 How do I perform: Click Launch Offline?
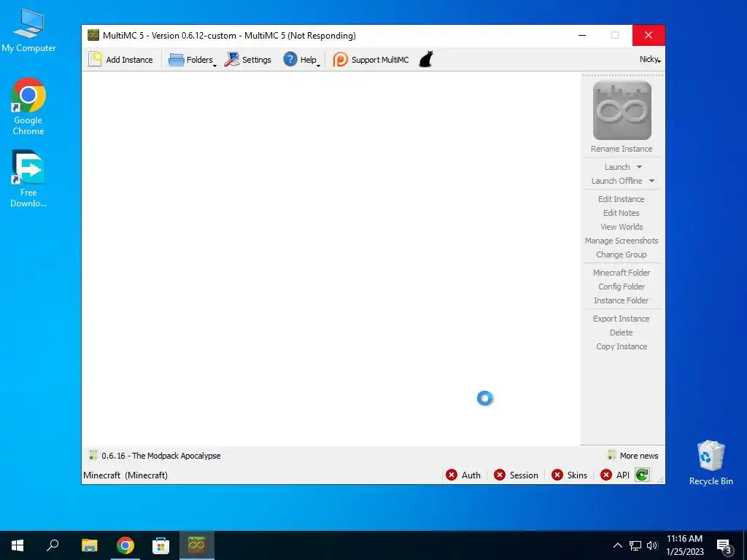pos(616,181)
